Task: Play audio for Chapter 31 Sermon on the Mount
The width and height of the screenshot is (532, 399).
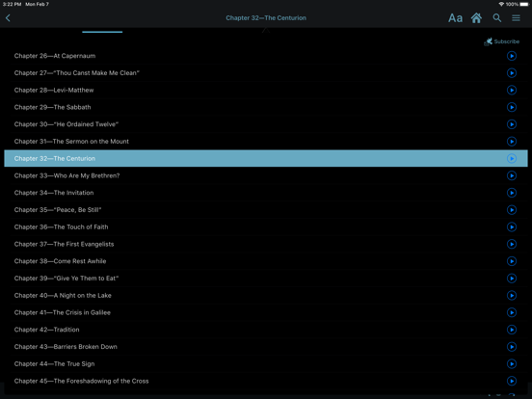Action: (512, 141)
